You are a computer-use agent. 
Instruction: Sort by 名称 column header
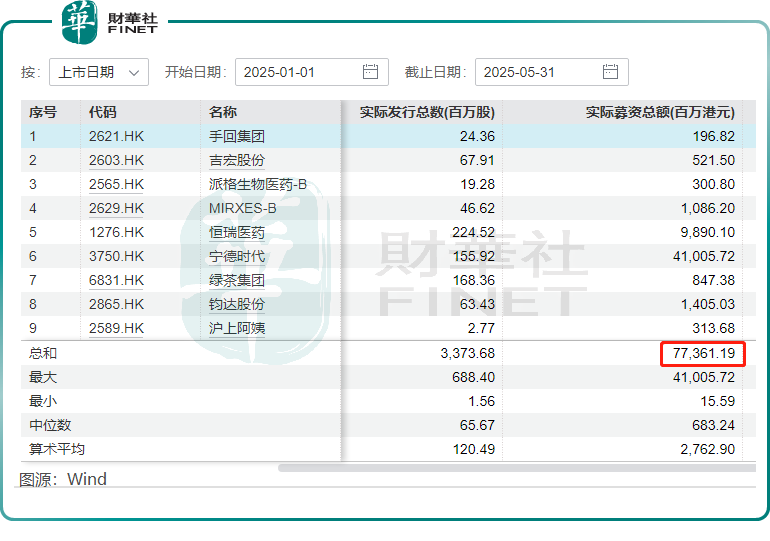[223, 112]
